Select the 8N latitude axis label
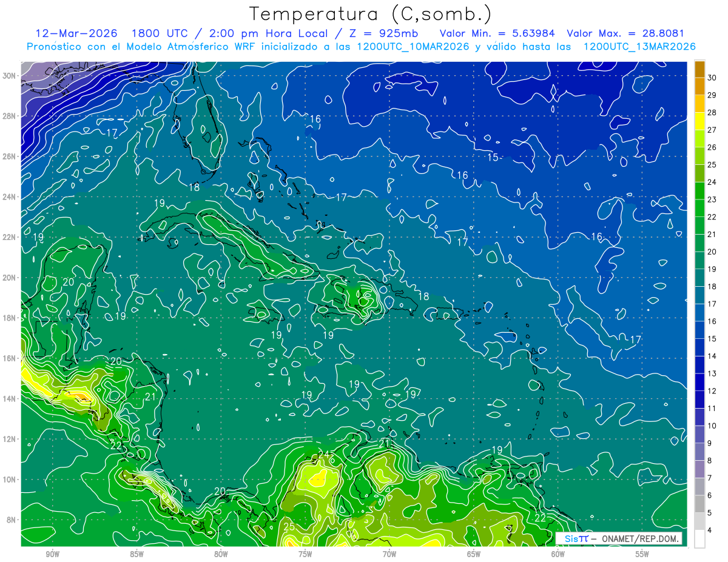This screenshot has height=562, width=728. (12, 520)
